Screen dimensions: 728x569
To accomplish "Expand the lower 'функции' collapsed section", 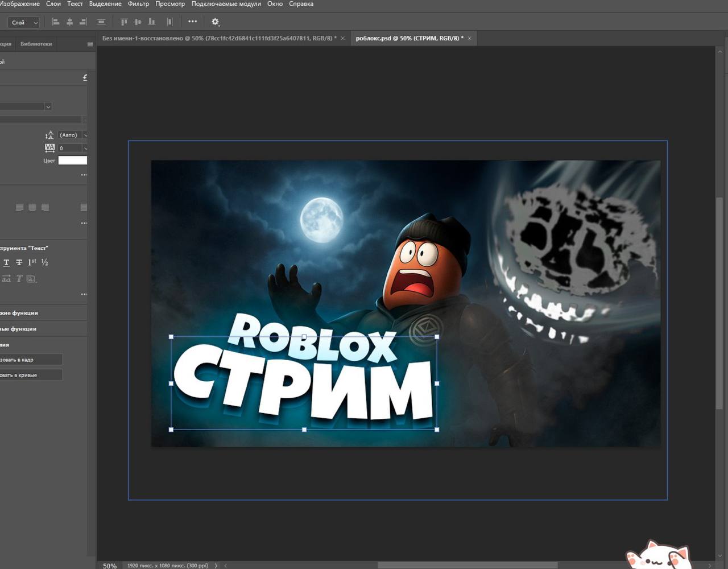I will (x=44, y=329).
